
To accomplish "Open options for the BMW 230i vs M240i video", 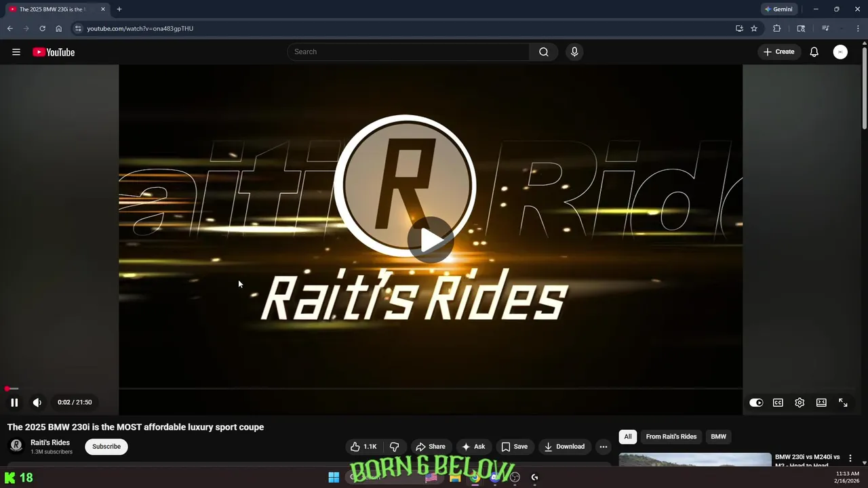I will 850,459.
